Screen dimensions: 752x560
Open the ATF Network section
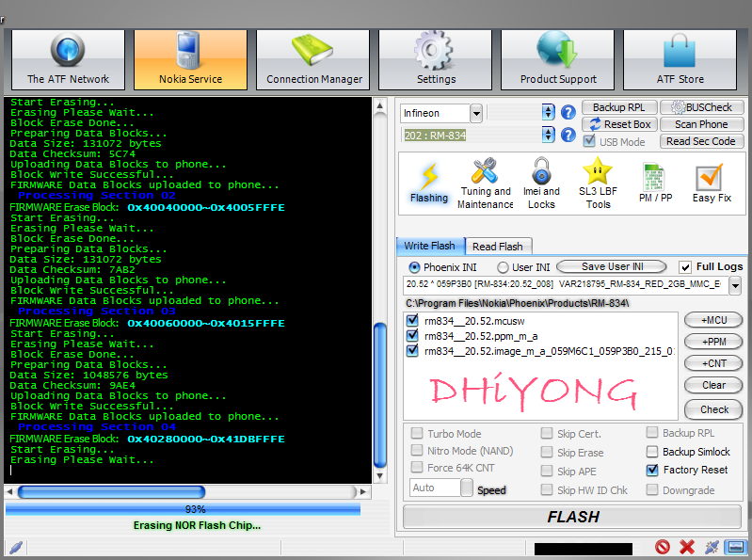(68, 60)
